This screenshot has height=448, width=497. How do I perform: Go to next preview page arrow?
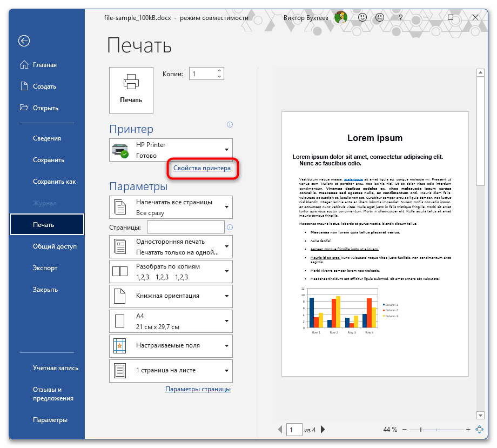click(323, 430)
